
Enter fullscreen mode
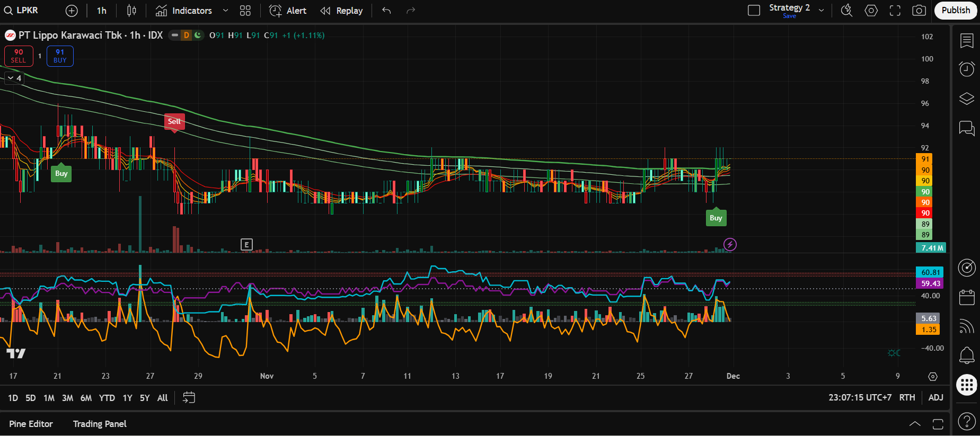895,11
